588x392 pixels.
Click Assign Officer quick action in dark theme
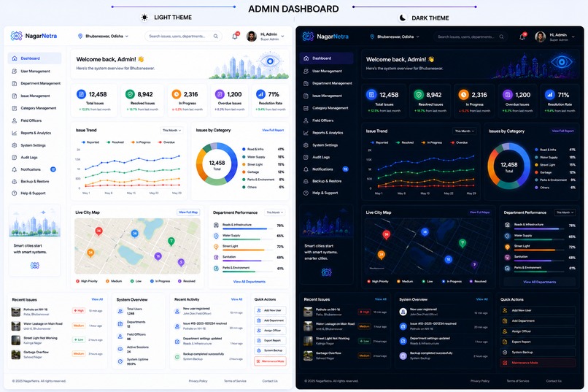(x=538, y=331)
